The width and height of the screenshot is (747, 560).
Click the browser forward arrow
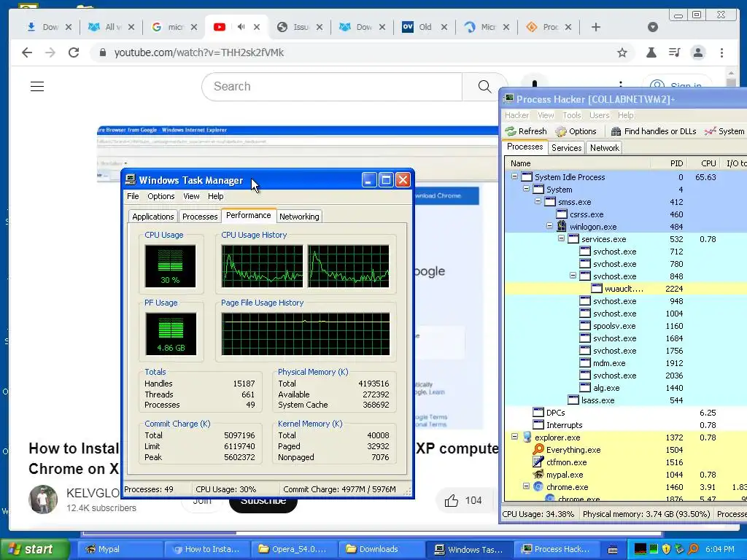(x=50, y=52)
